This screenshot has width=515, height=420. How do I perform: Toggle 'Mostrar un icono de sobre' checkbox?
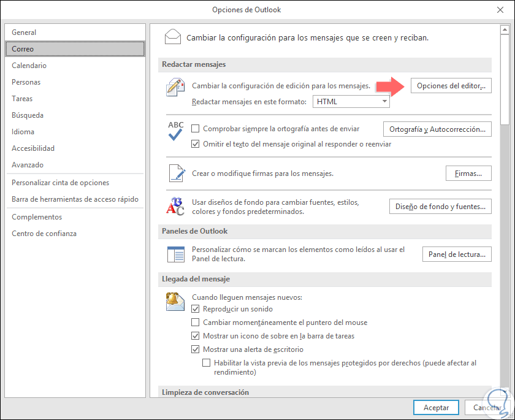(x=195, y=335)
